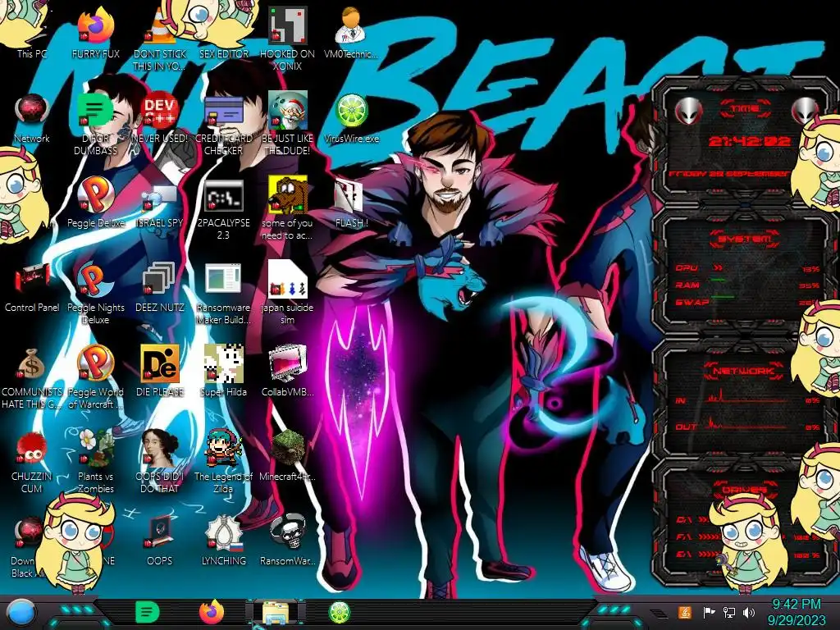Launch VirusWire.exe from the desktop
This screenshot has height=630, width=840.
click(351, 118)
